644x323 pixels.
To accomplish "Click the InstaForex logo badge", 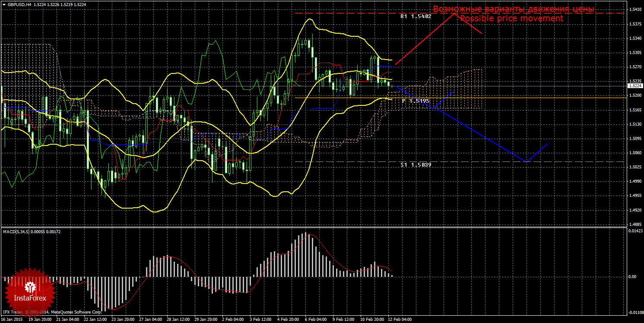I will click(30, 290).
